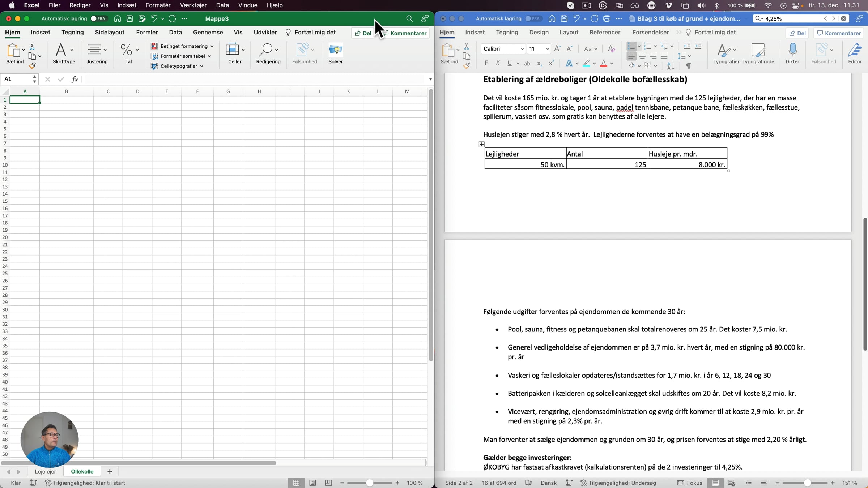Open the Formler ribbon tab in Excel

(x=147, y=32)
